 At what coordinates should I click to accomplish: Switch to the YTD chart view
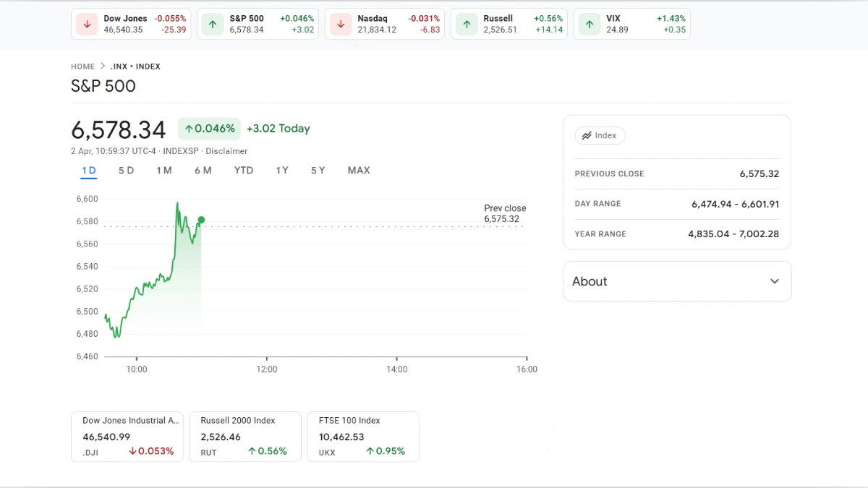pos(244,171)
